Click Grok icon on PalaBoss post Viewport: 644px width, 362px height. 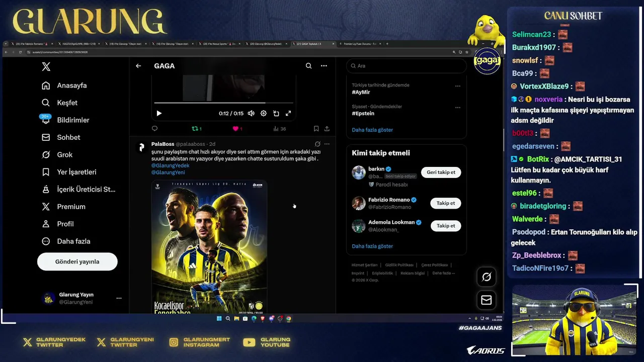click(317, 144)
